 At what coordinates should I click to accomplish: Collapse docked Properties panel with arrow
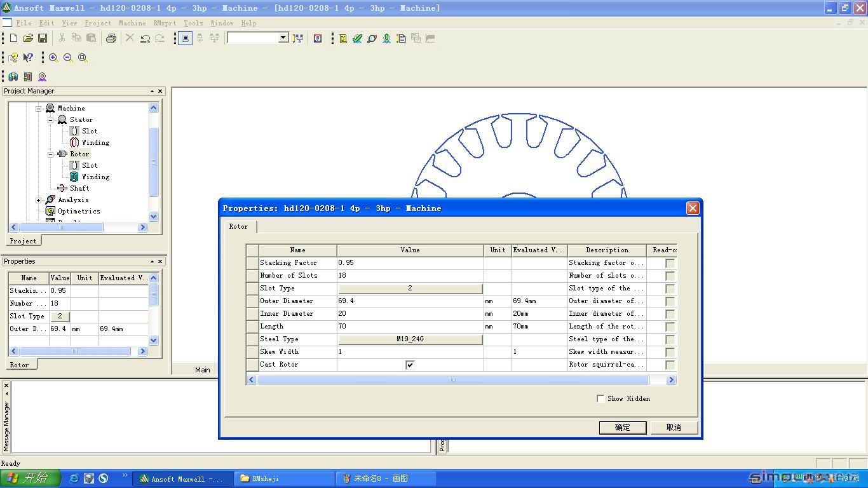pos(152,261)
